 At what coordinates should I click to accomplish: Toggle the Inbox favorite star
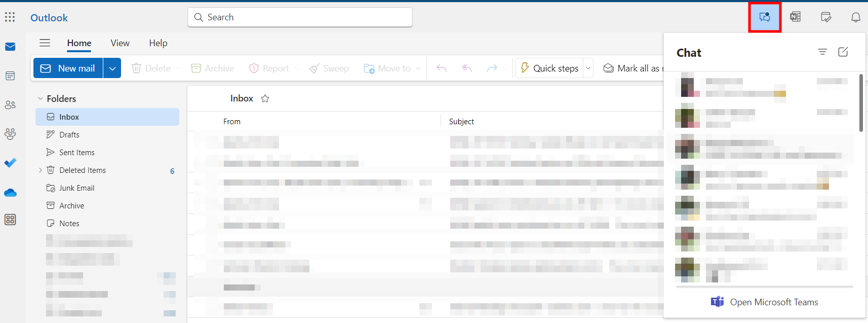pos(265,99)
